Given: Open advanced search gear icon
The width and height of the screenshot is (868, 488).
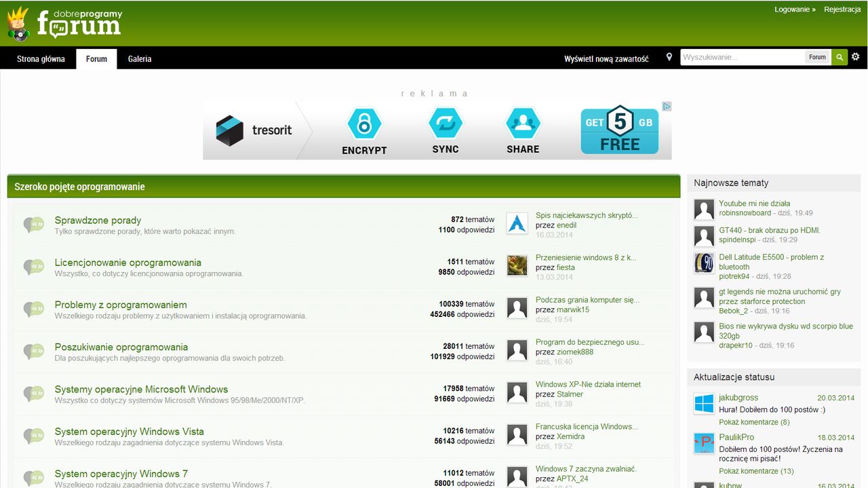Looking at the screenshot, I should (856, 57).
